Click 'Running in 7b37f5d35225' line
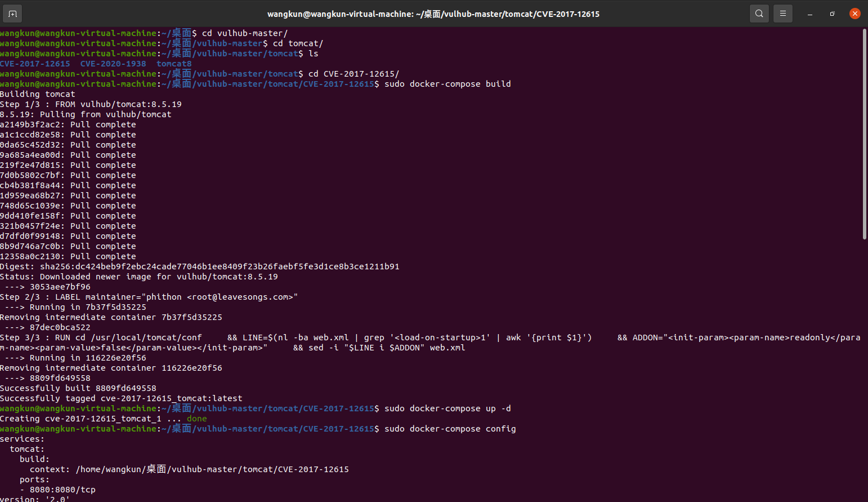This screenshot has height=502, width=868. click(75, 307)
